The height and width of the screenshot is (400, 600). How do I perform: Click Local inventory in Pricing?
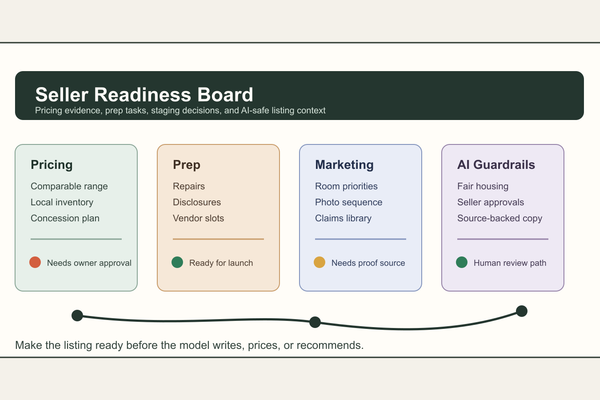pyautogui.click(x=62, y=202)
